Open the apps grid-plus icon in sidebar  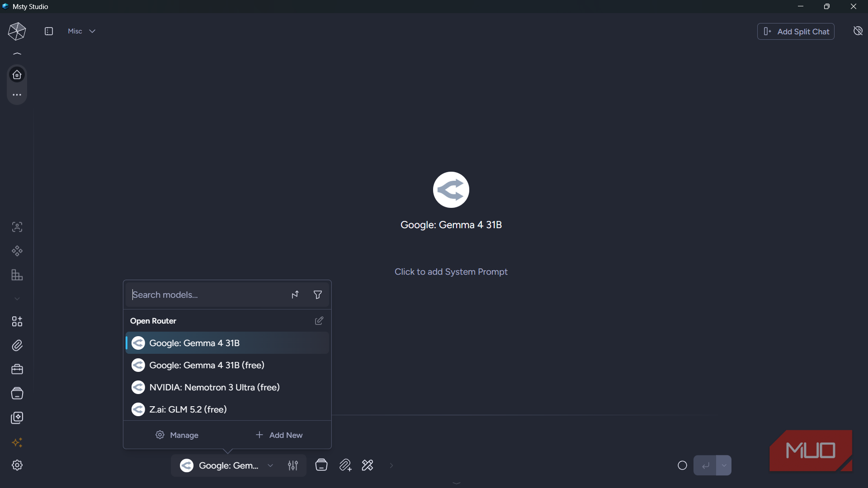17,322
